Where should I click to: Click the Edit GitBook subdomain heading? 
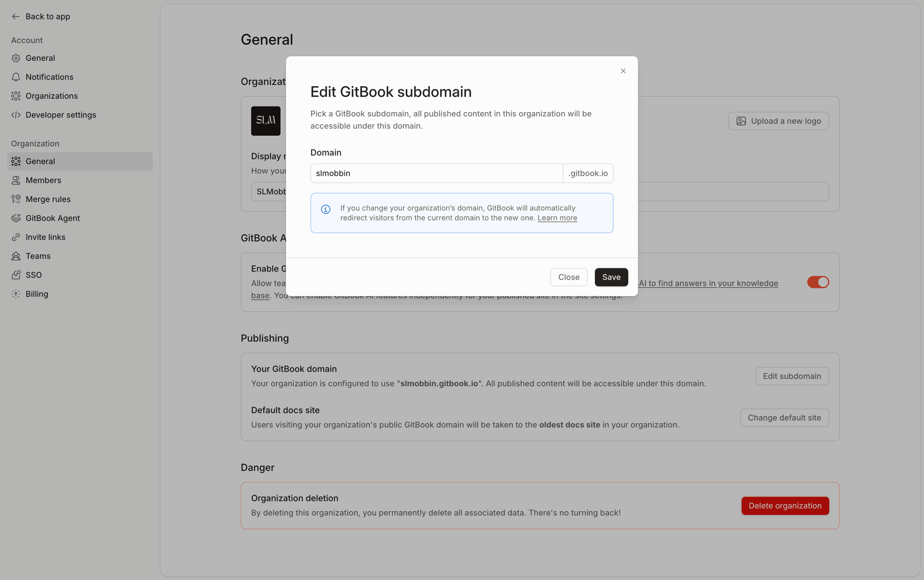(x=391, y=92)
